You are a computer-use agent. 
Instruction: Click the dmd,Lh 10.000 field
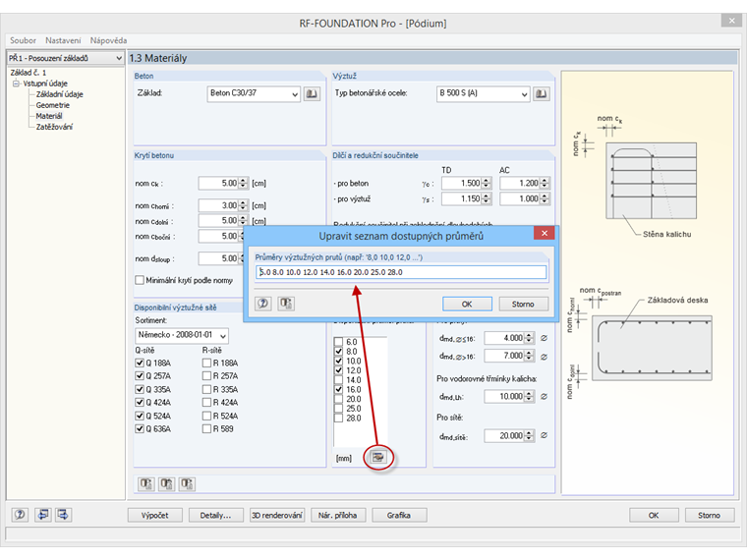pyautogui.click(x=504, y=396)
